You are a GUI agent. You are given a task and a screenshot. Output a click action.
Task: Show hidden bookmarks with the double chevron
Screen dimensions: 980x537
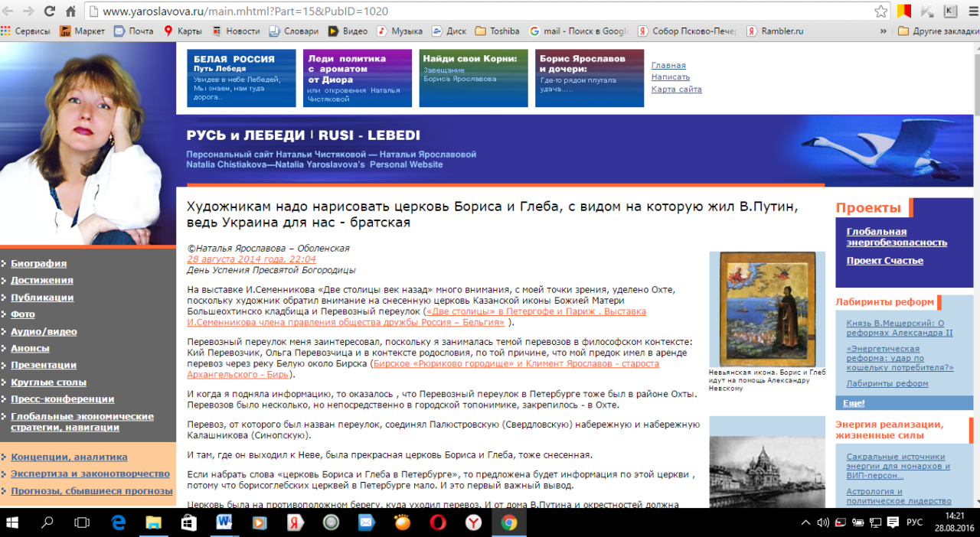point(883,31)
